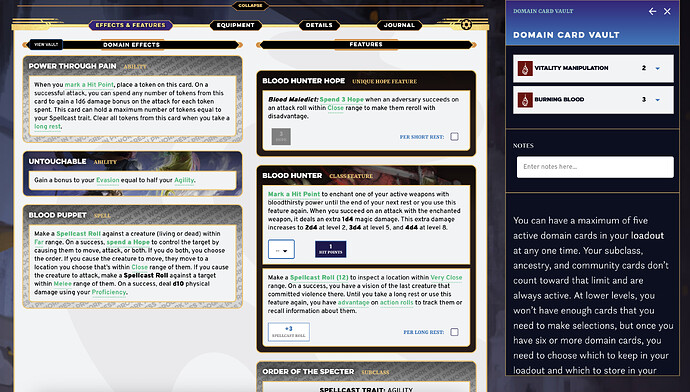Click the 3 Hope token button
The image size is (690, 392).
281,136
